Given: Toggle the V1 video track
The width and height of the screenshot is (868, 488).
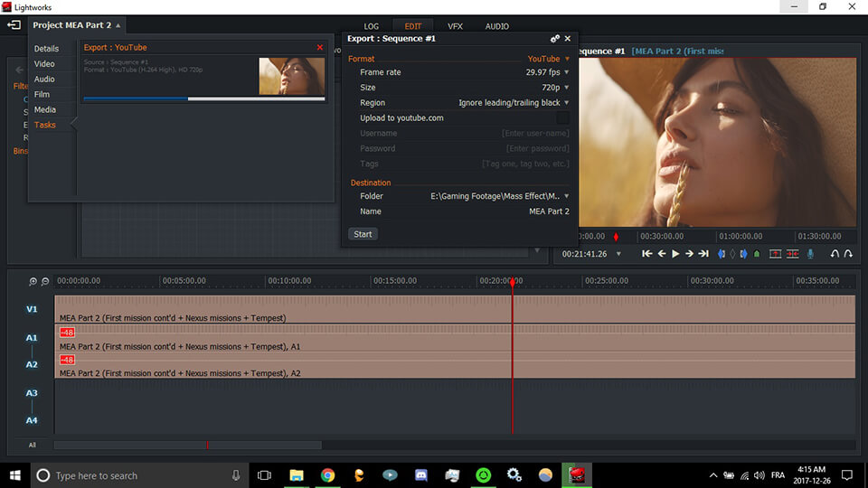Looking at the screenshot, I should coord(32,309).
